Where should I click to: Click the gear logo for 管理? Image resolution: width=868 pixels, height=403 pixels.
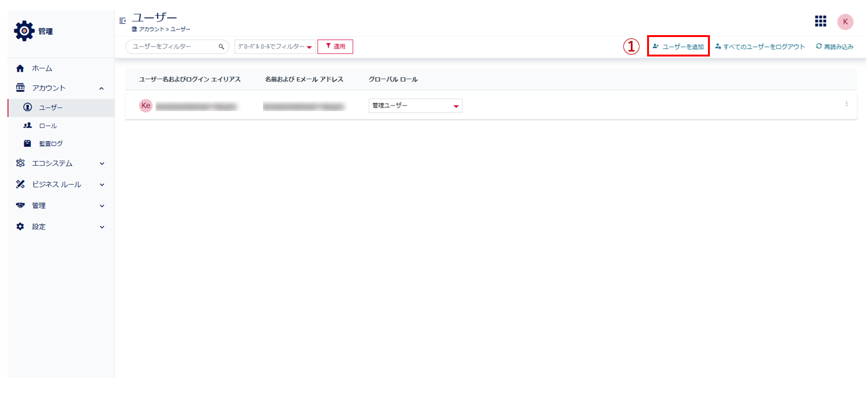point(24,31)
